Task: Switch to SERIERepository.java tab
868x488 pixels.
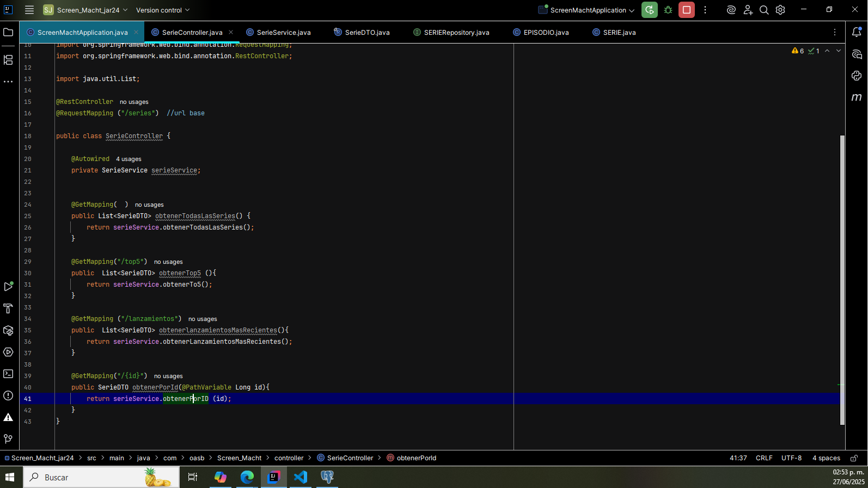Action: coord(451,33)
